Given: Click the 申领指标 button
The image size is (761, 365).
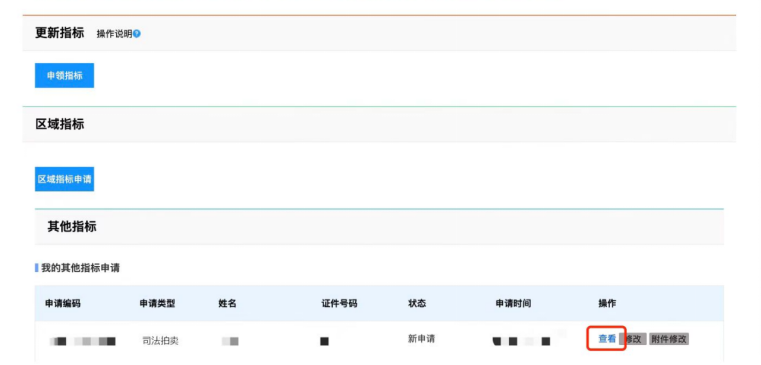Looking at the screenshot, I should [65, 75].
